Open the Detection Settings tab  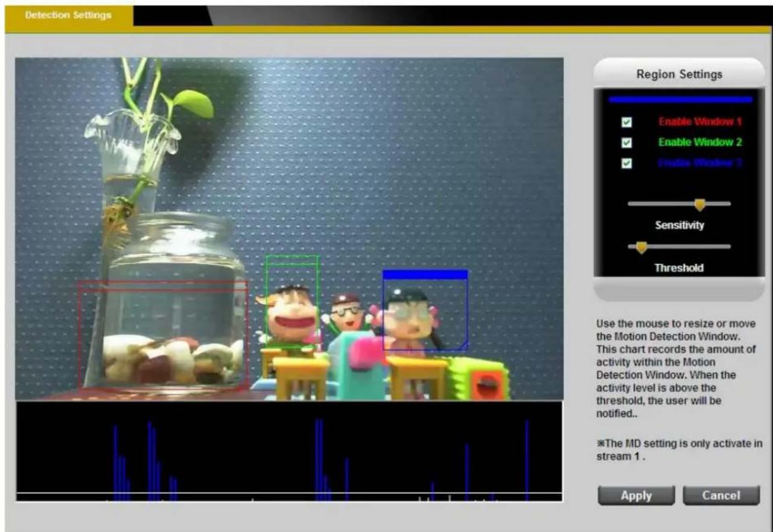click(x=68, y=15)
